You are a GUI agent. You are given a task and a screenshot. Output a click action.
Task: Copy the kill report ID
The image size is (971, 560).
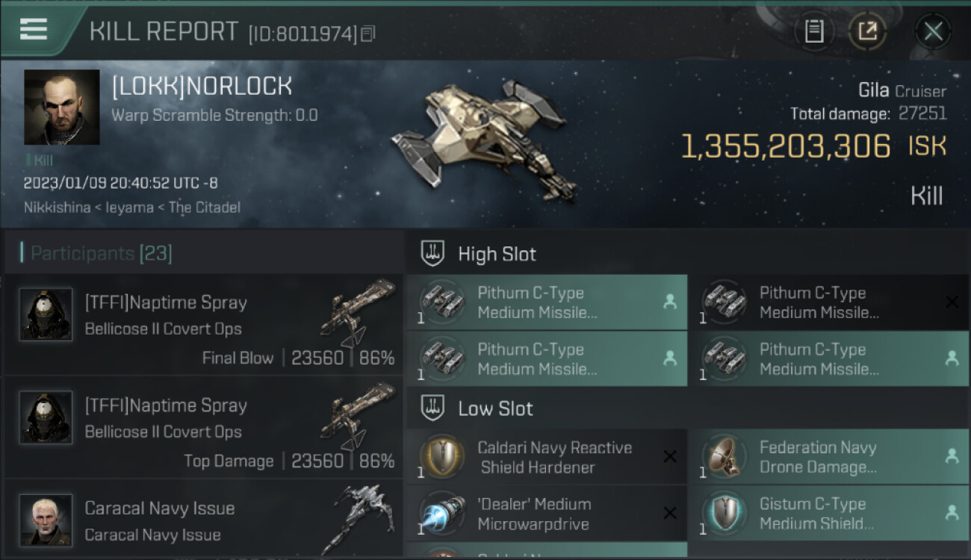click(367, 34)
